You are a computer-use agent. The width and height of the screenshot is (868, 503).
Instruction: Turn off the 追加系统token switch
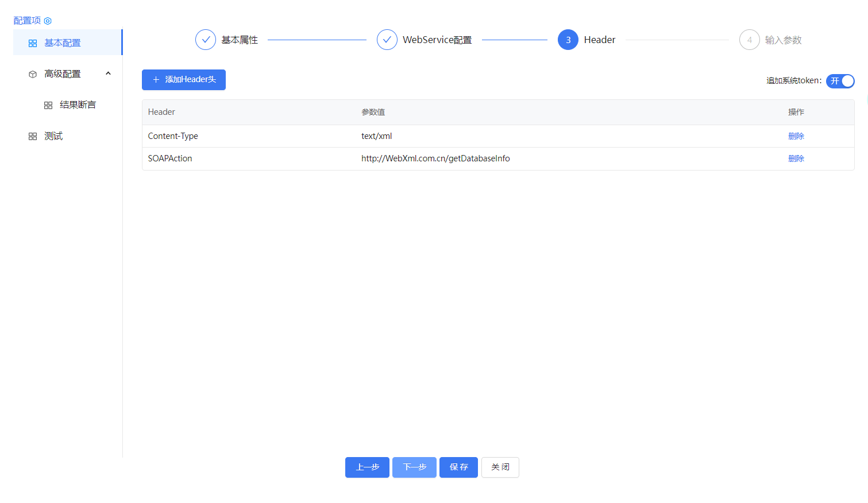(840, 81)
